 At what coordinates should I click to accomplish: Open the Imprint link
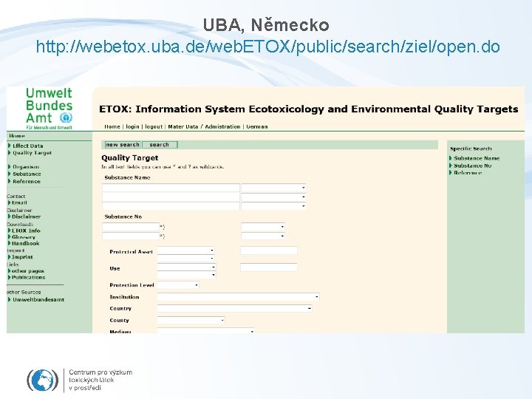[21, 257]
